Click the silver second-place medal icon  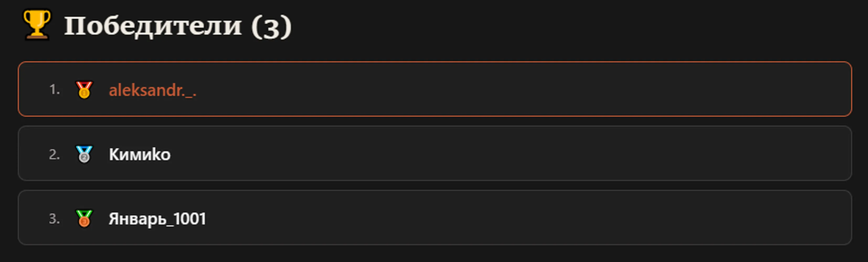[84, 154]
